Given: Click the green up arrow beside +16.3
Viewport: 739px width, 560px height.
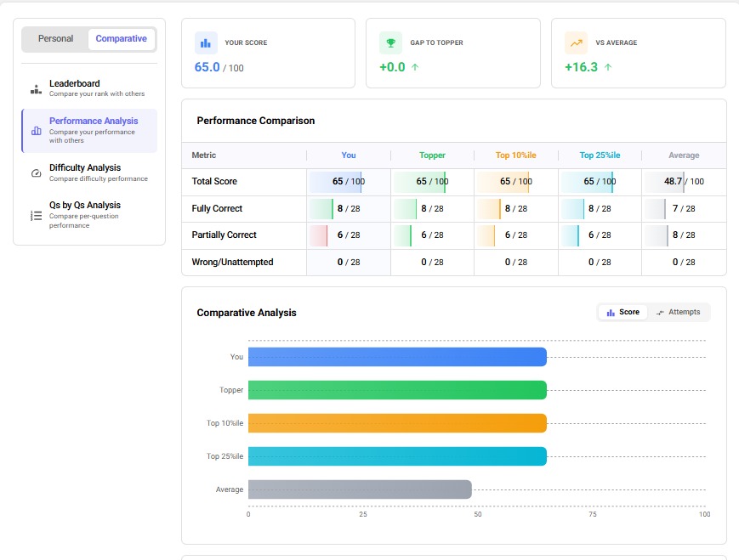Looking at the screenshot, I should (x=608, y=67).
